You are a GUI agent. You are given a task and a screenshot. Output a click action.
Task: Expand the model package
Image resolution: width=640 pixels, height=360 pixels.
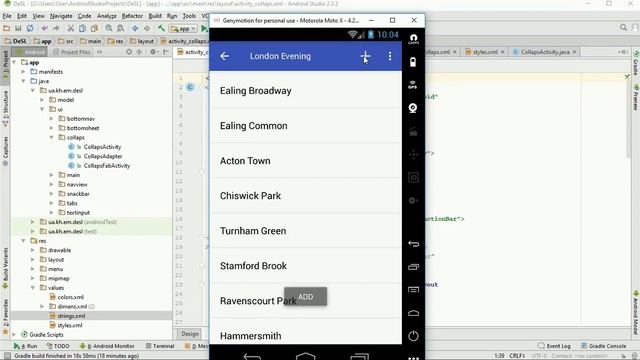[42, 100]
